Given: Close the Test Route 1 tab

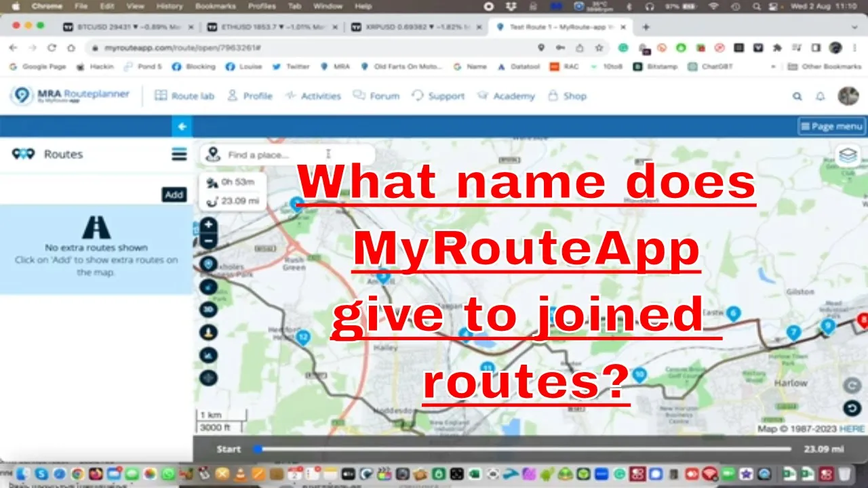Looking at the screenshot, I should coord(623,27).
